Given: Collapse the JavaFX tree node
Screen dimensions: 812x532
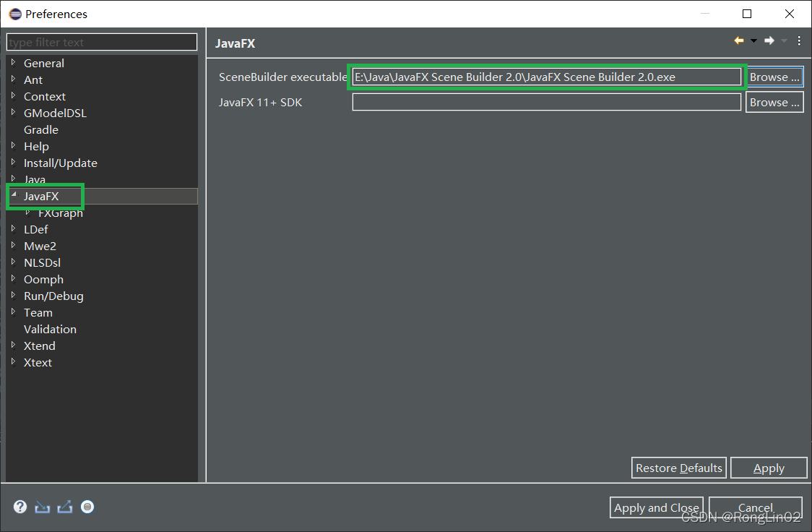Looking at the screenshot, I should (x=14, y=195).
